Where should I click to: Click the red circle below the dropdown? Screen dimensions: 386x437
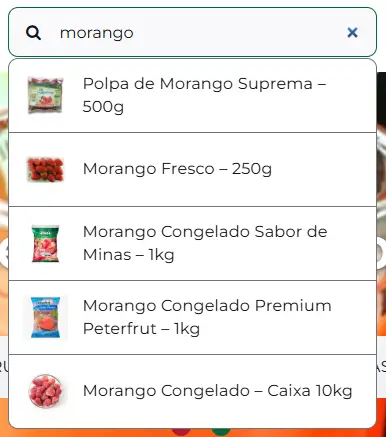pyautogui.click(x=181, y=431)
